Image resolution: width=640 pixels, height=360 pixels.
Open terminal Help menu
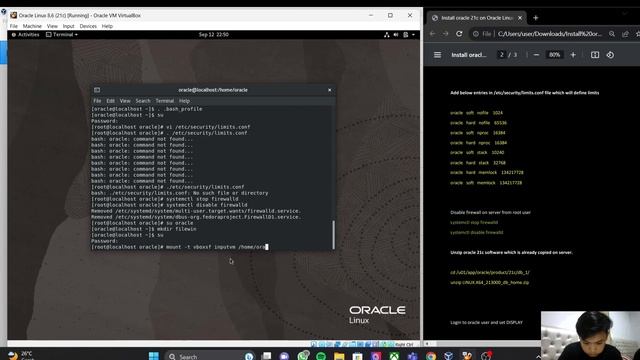(x=184, y=101)
